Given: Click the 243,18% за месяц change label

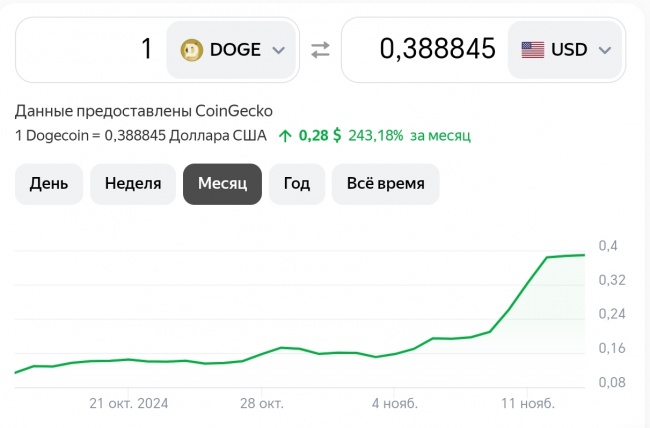Looking at the screenshot, I should coord(409,136).
